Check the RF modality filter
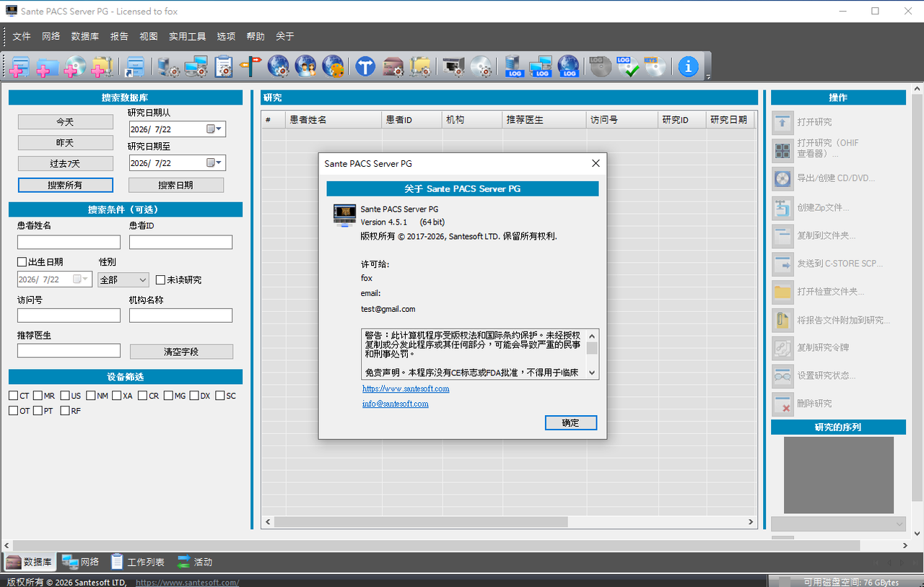 [x=65, y=411]
